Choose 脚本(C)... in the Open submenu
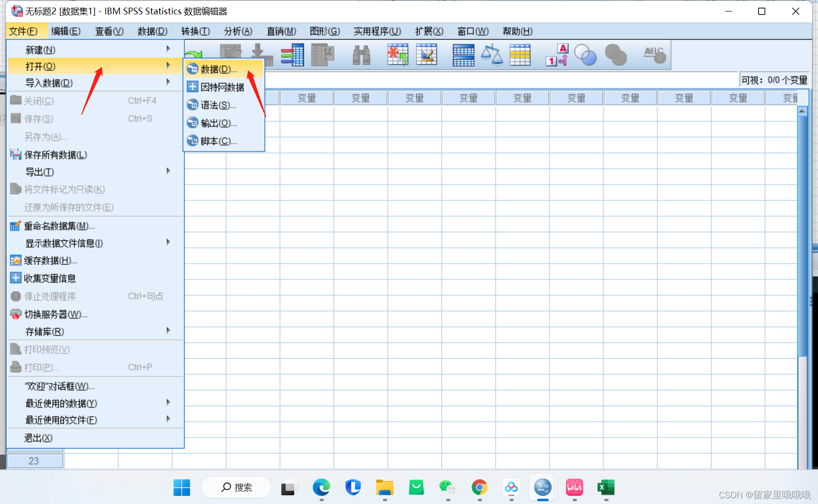The height and width of the screenshot is (504, 818). coord(224,141)
